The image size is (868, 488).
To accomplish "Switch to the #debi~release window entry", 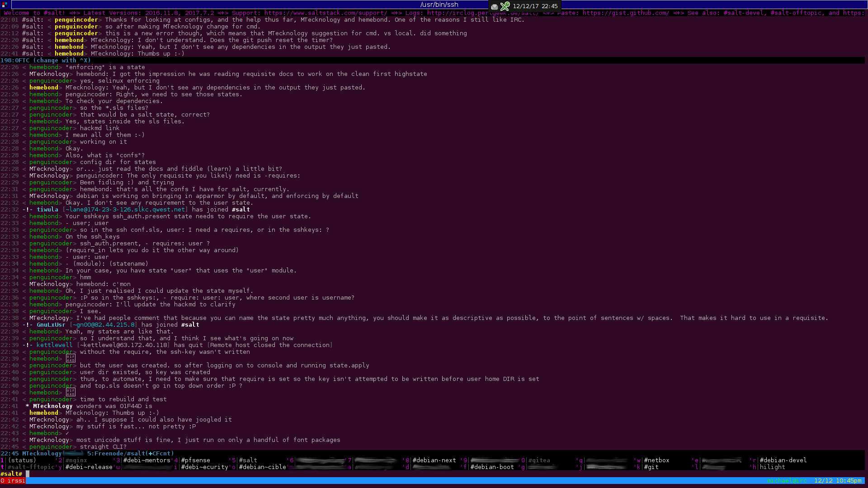I will 89,467.
